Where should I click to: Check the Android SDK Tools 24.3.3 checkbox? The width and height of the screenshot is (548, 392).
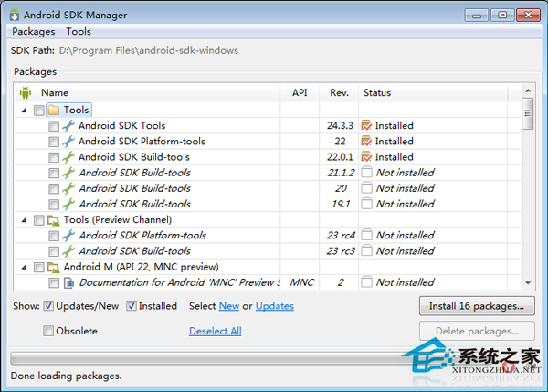pyautogui.click(x=54, y=126)
